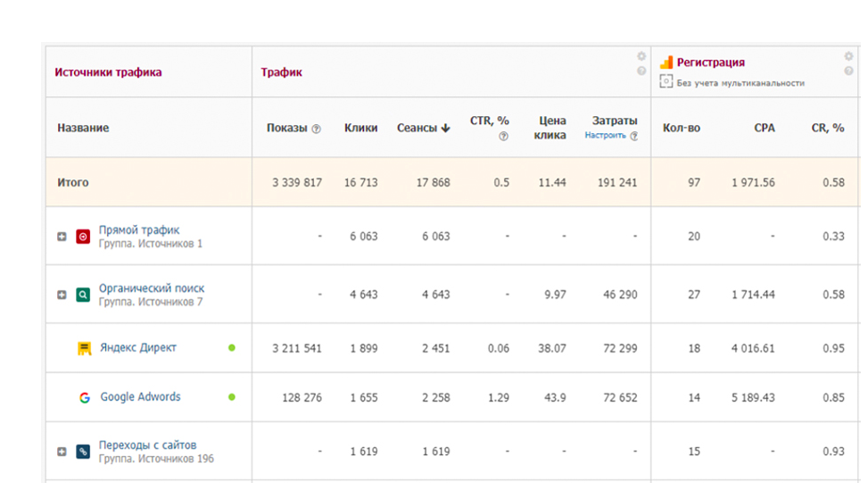868x491 pixels.
Task: Sort by the Показы column header
Action: tap(286, 128)
